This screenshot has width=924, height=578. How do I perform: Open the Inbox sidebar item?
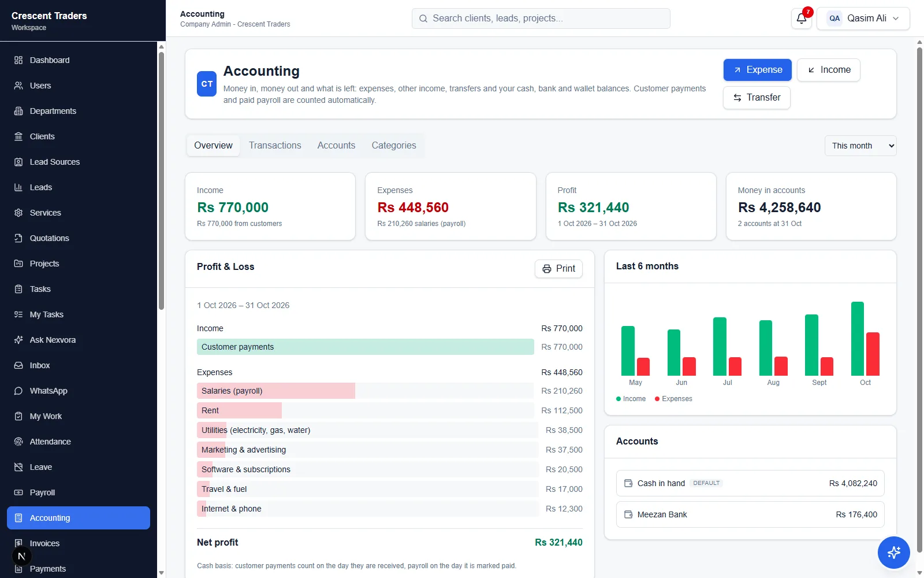[x=79, y=365]
